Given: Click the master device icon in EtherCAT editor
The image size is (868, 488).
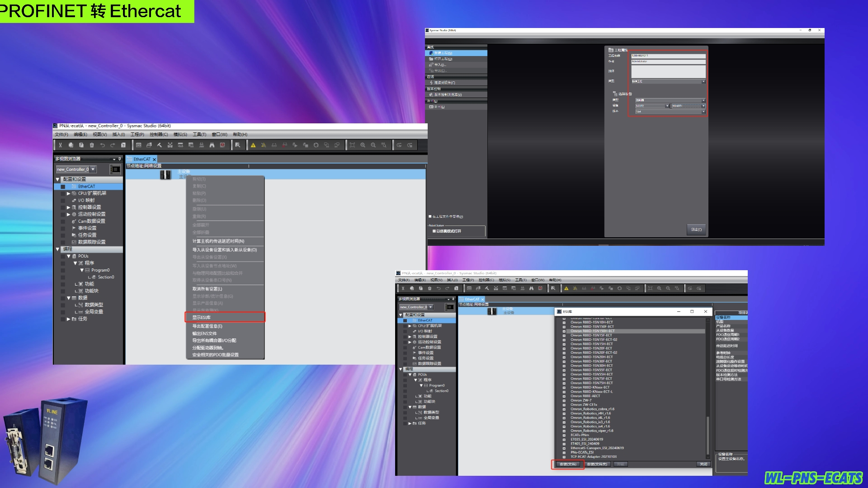Looking at the screenshot, I should click(165, 174).
